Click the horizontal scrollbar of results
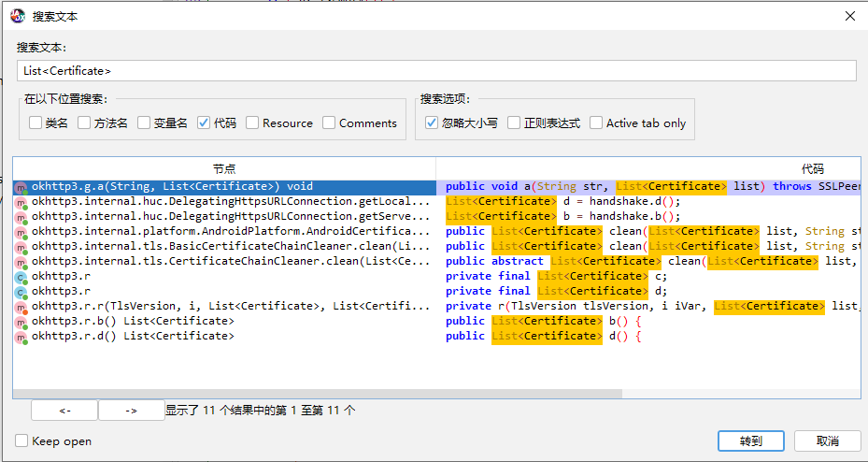This screenshot has width=868, height=462. [x=317, y=394]
